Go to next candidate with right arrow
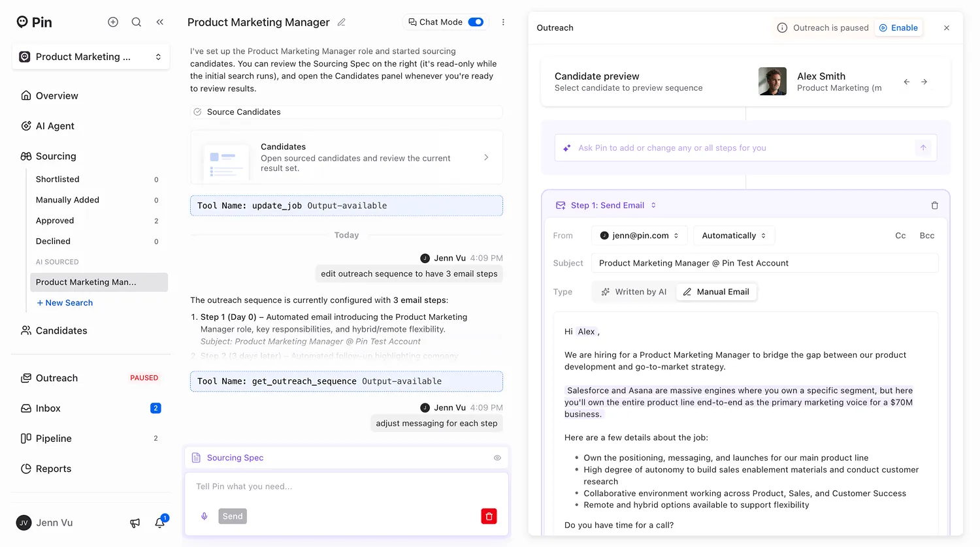 click(924, 82)
